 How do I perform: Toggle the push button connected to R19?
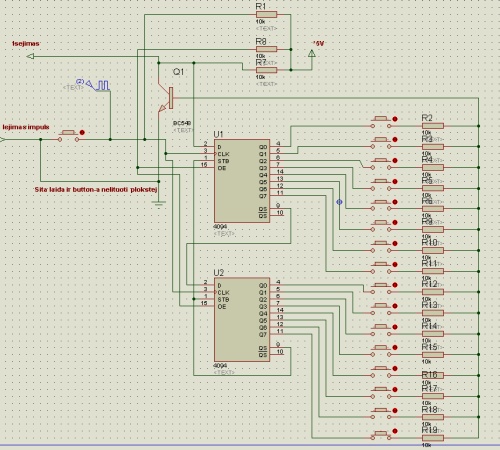(x=381, y=435)
